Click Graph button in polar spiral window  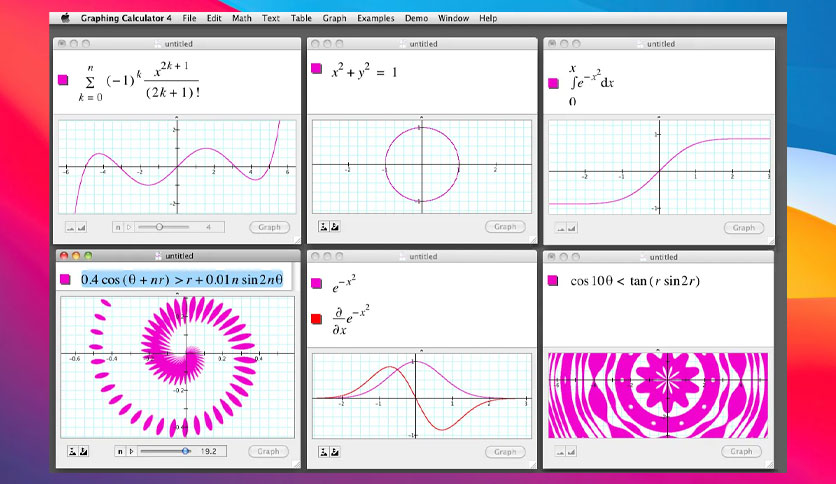coord(268,451)
